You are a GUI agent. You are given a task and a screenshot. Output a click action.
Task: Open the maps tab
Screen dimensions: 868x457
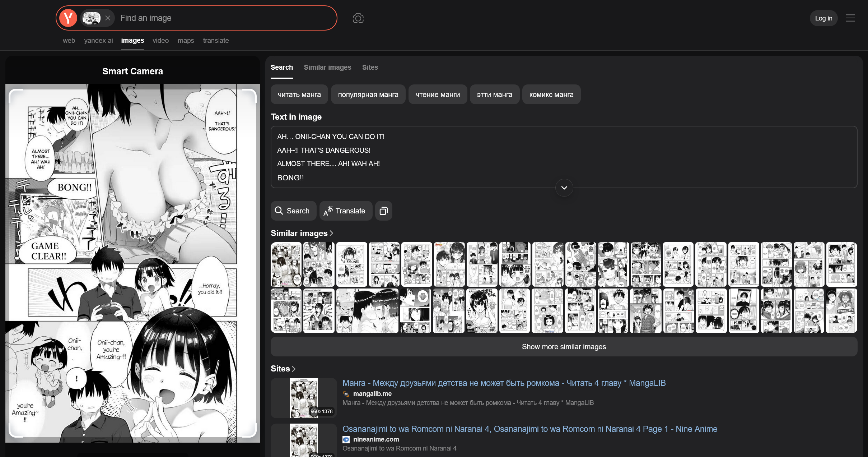[186, 40]
